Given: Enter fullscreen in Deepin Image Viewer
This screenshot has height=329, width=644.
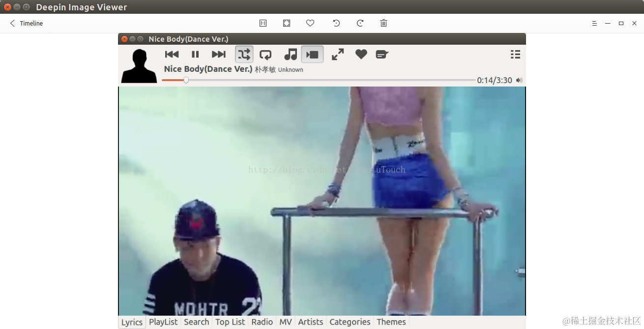Looking at the screenshot, I should pyautogui.click(x=287, y=23).
